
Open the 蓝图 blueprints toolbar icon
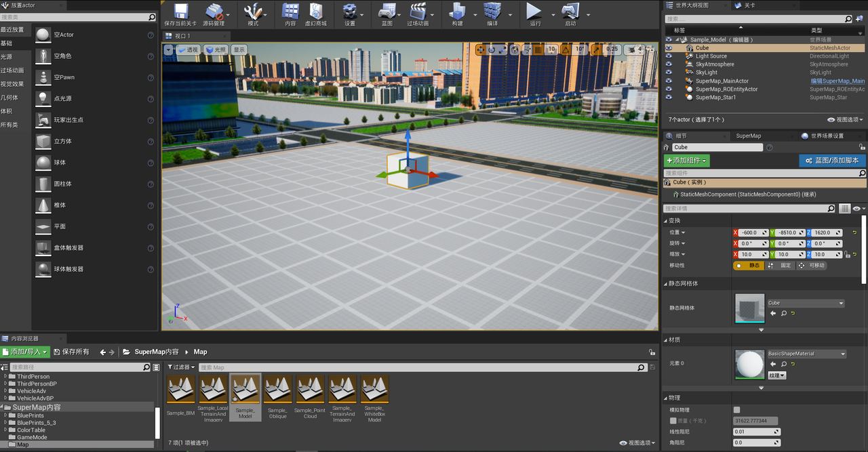click(x=387, y=12)
